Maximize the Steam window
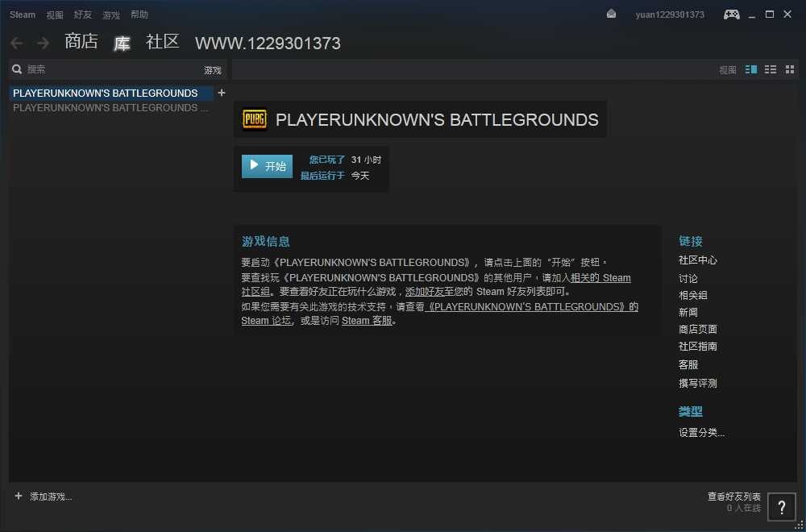This screenshot has height=532, width=806. (770, 15)
